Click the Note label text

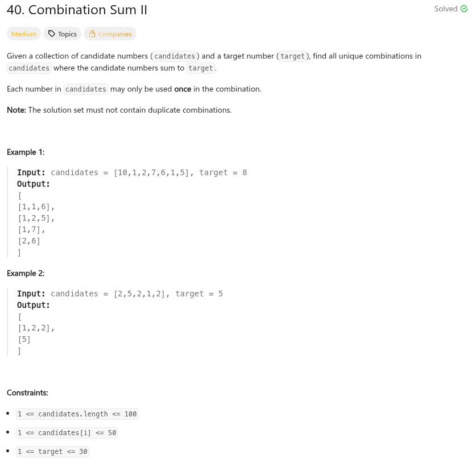click(16, 110)
